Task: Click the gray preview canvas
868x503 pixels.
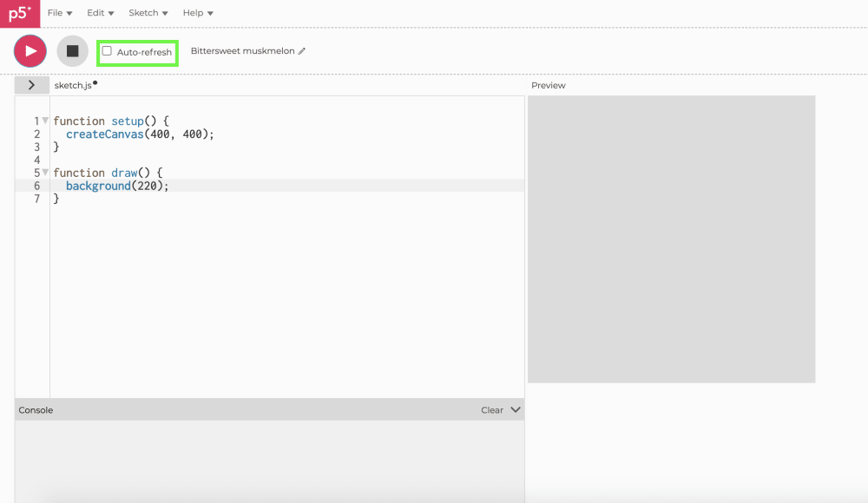Action: 672,239
